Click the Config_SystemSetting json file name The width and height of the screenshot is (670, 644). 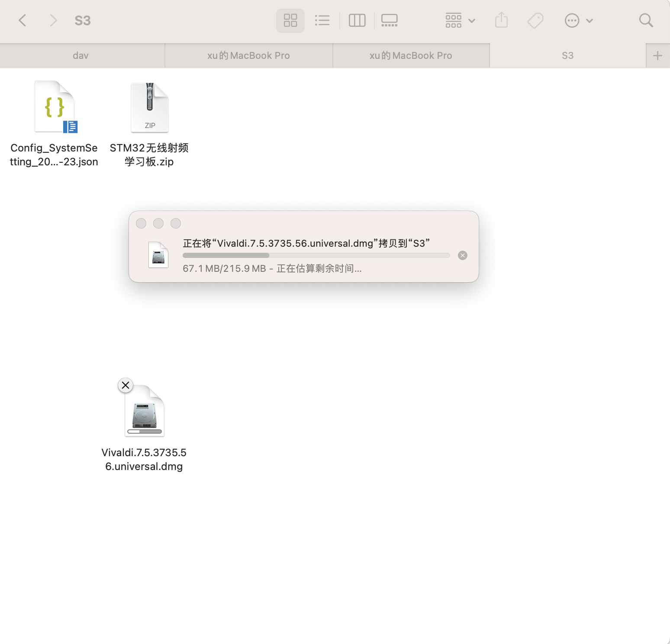tap(54, 155)
